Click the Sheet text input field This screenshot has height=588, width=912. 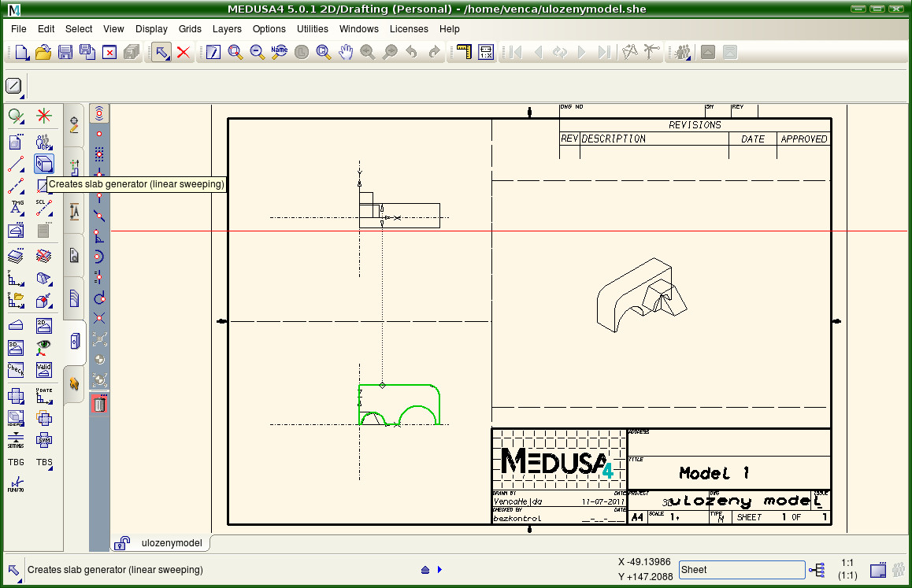(x=743, y=570)
